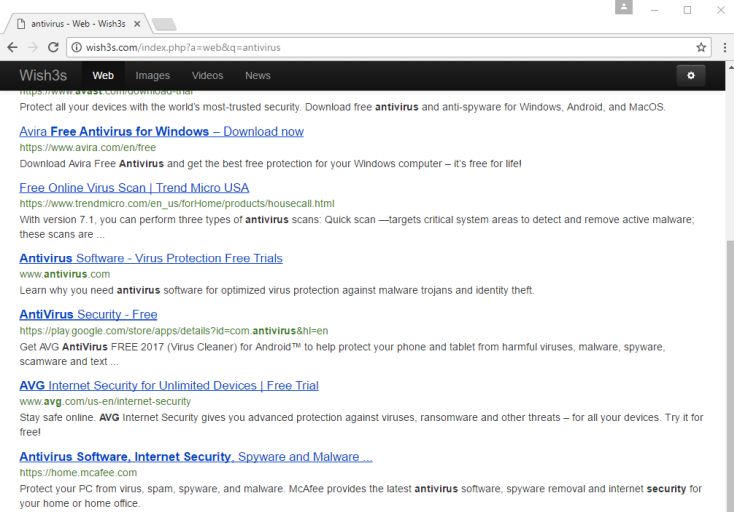Open the AntiVirus Security - Free result
The height and width of the screenshot is (512, 734).
coord(88,315)
